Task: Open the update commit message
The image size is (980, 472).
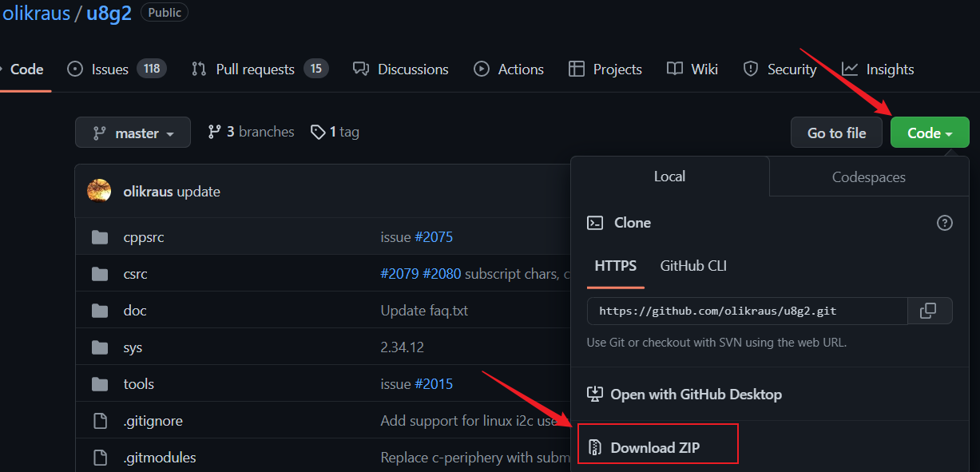Action: point(199,192)
